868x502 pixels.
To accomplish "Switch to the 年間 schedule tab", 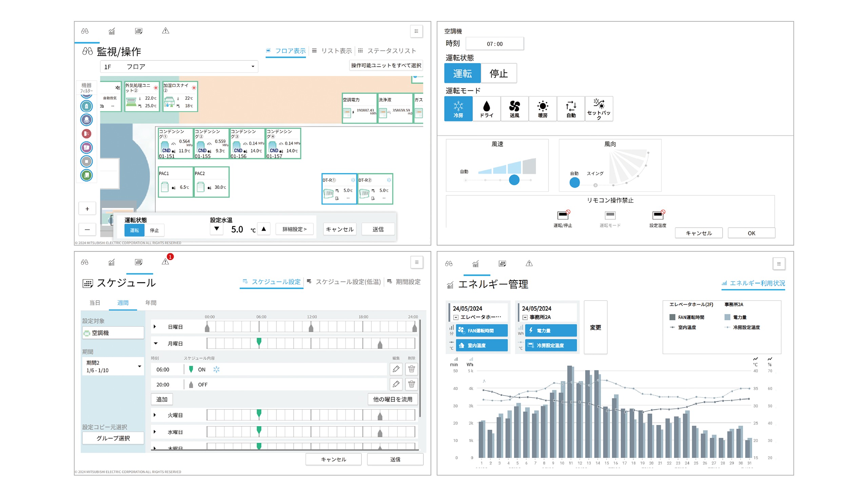I will click(x=151, y=303).
